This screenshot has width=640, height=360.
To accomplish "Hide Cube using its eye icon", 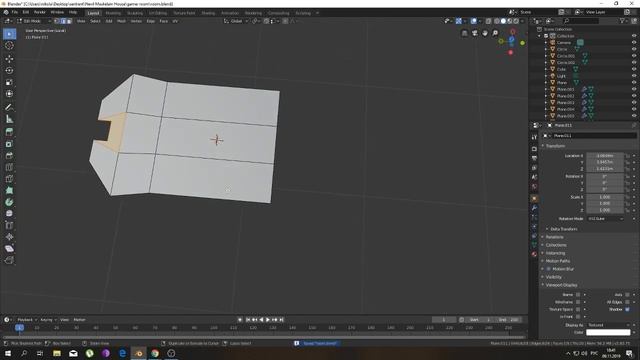I will 634,69.
